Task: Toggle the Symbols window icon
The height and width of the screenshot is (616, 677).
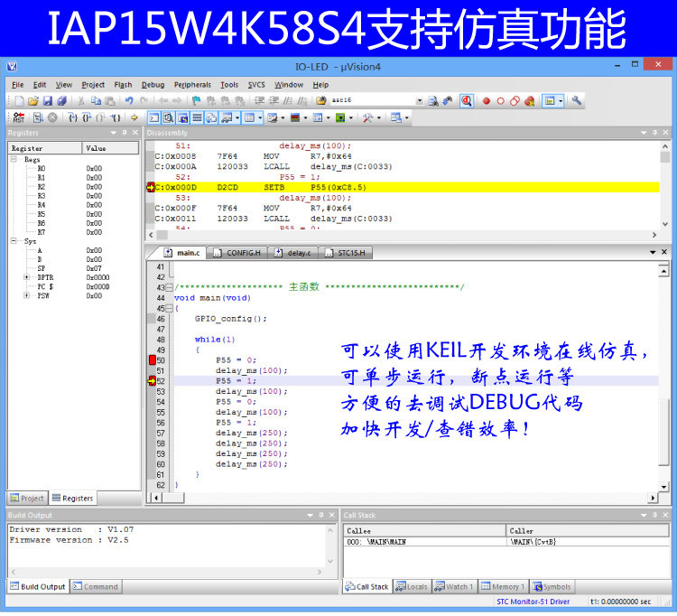Action: (182, 117)
